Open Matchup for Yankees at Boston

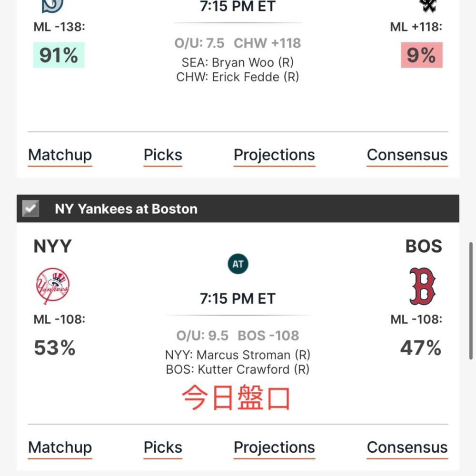click(60, 447)
